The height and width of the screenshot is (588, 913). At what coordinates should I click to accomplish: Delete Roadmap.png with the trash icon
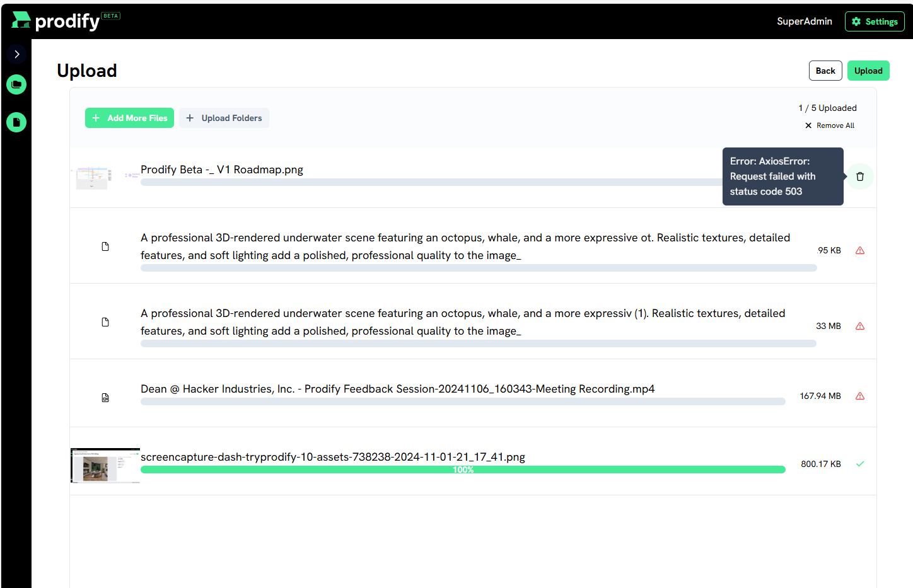pos(860,176)
